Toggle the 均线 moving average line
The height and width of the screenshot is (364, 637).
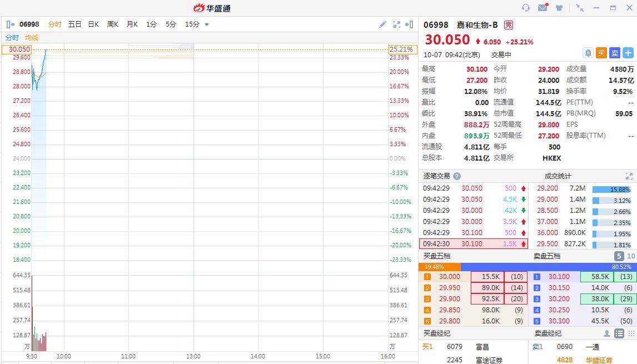pos(32,38)
